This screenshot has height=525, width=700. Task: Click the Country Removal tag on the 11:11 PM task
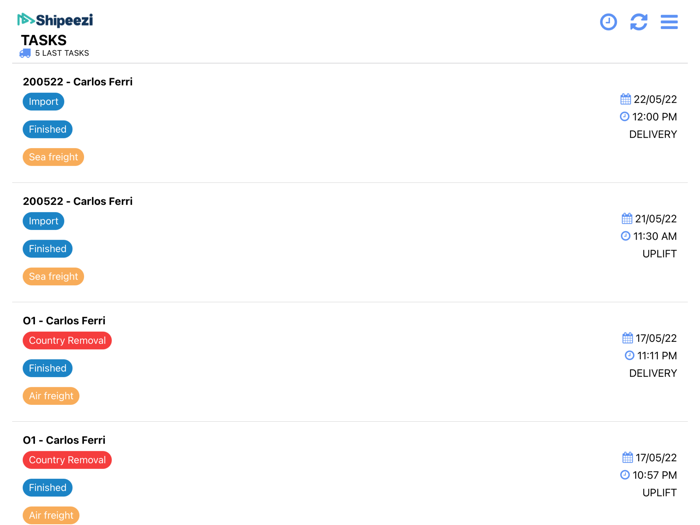pyautogui.click(x=67, y=340)
